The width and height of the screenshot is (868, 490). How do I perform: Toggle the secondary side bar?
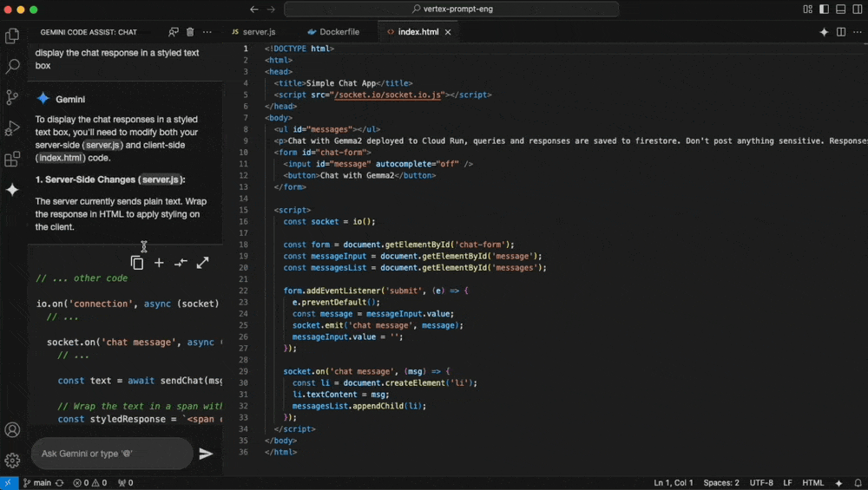[858, 9]
